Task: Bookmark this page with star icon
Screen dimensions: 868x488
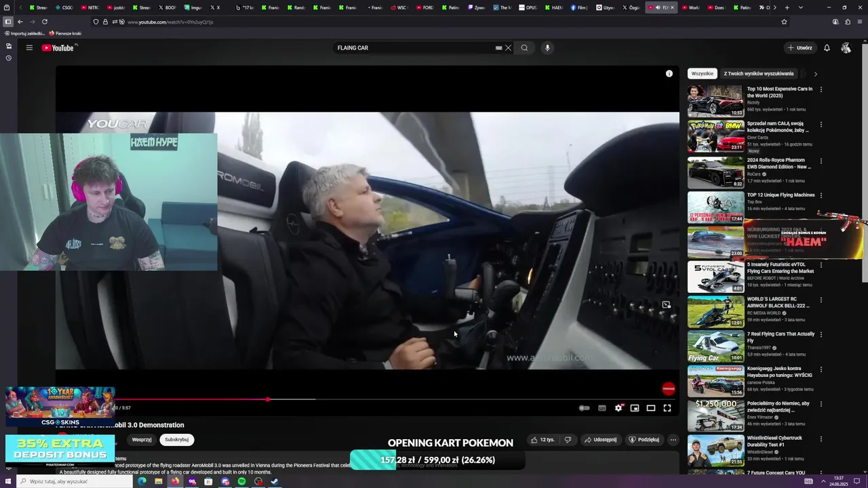Action: coord(785,22)
